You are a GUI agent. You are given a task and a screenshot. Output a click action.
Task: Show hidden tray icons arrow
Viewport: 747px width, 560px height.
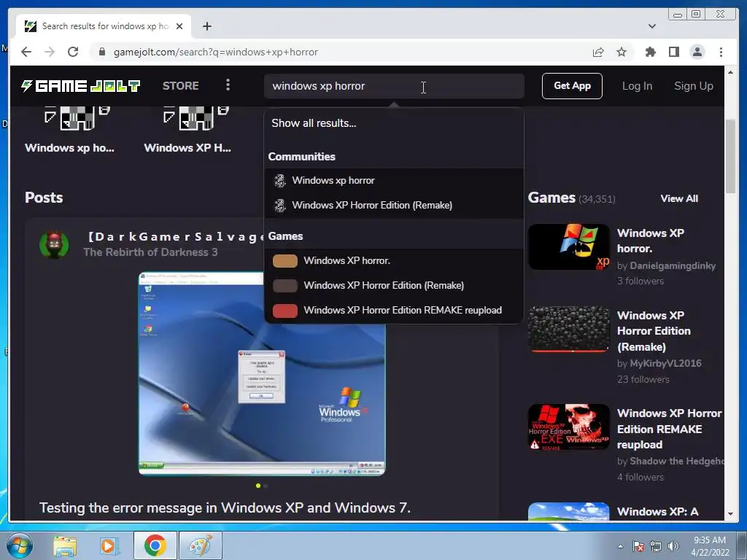tap(620, 546)
